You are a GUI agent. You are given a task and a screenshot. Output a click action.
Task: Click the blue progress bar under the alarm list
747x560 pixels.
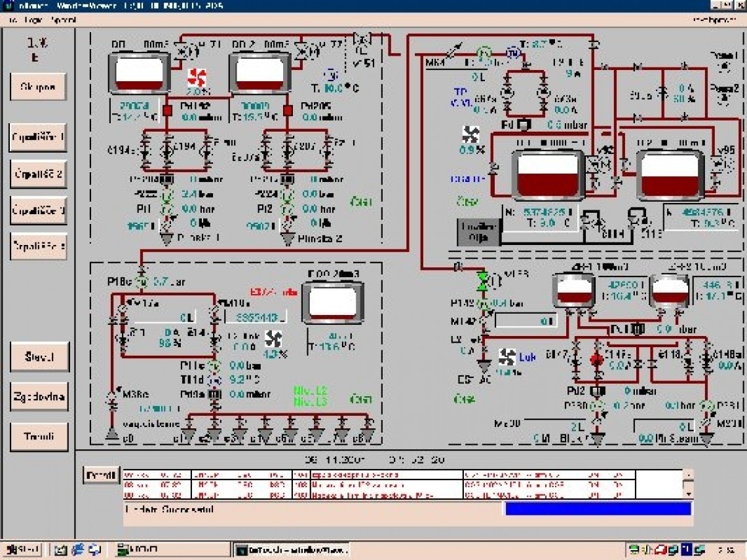(598, 509)
